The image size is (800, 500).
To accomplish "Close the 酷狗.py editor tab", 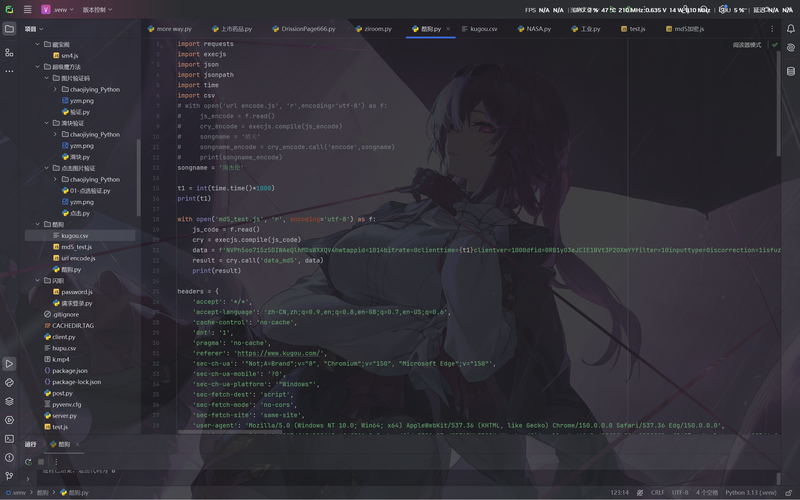I will coord(448,29).
